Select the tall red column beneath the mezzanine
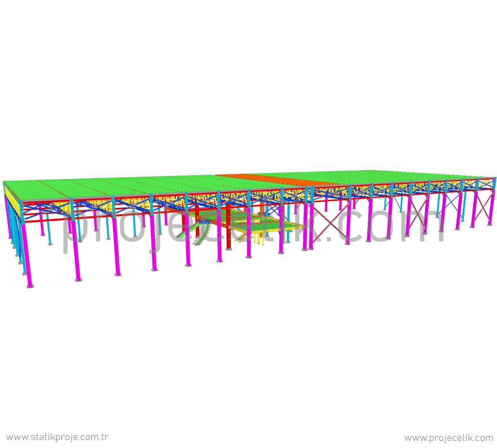This screenshot has width=497, height=448. pyautogui.click(x=229, y=238)
